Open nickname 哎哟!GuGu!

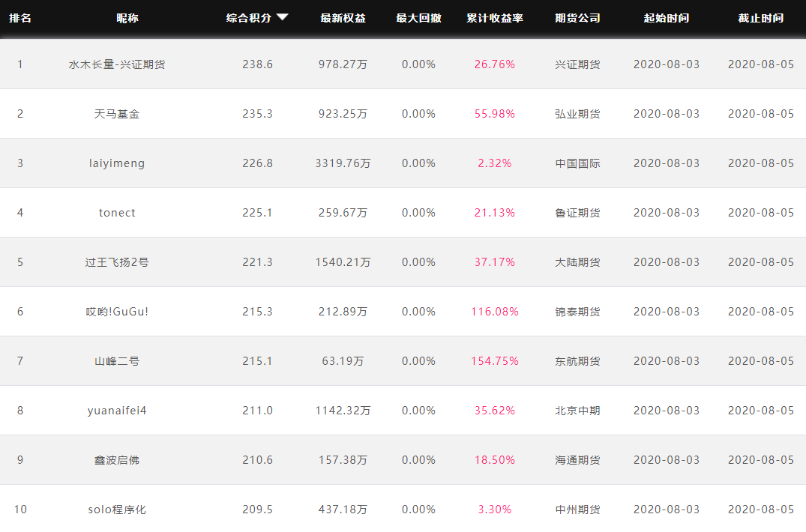pyautogui.click(x=117, y=312)
